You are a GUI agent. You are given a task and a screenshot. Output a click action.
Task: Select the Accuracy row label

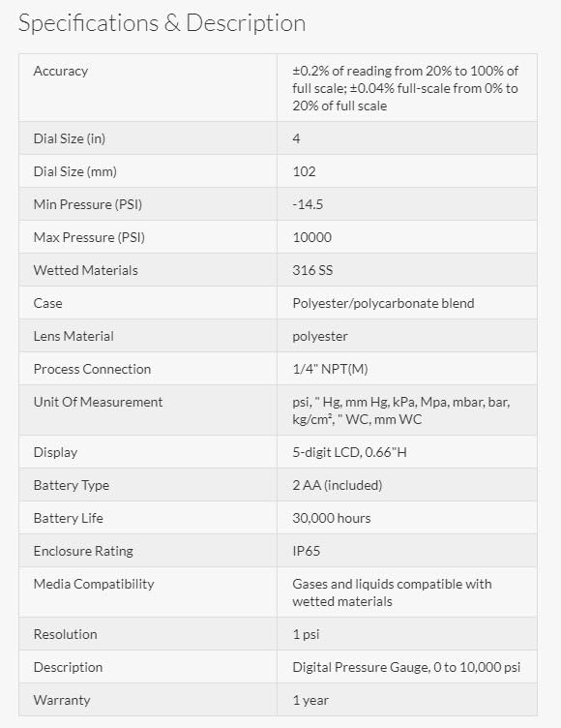point(61,71)
